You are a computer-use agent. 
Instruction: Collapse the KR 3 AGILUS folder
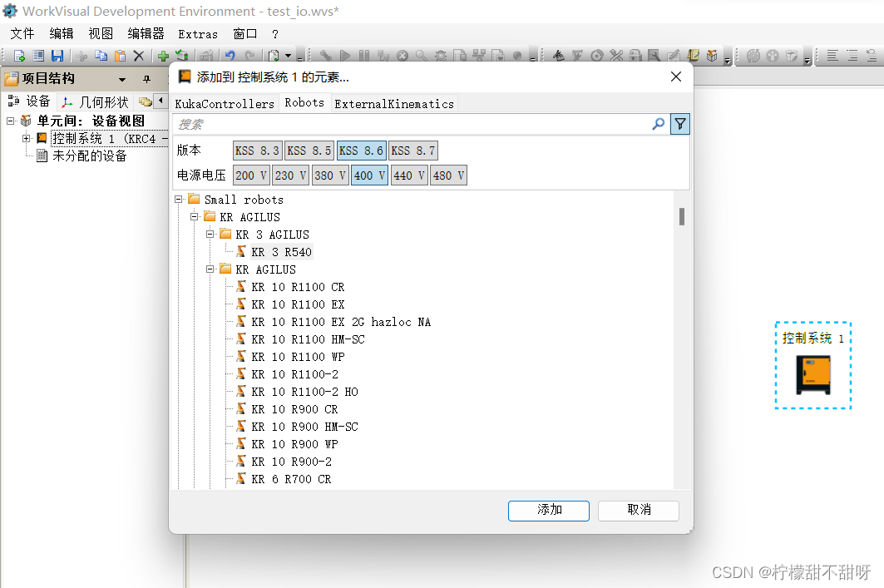tap(210, 234)
